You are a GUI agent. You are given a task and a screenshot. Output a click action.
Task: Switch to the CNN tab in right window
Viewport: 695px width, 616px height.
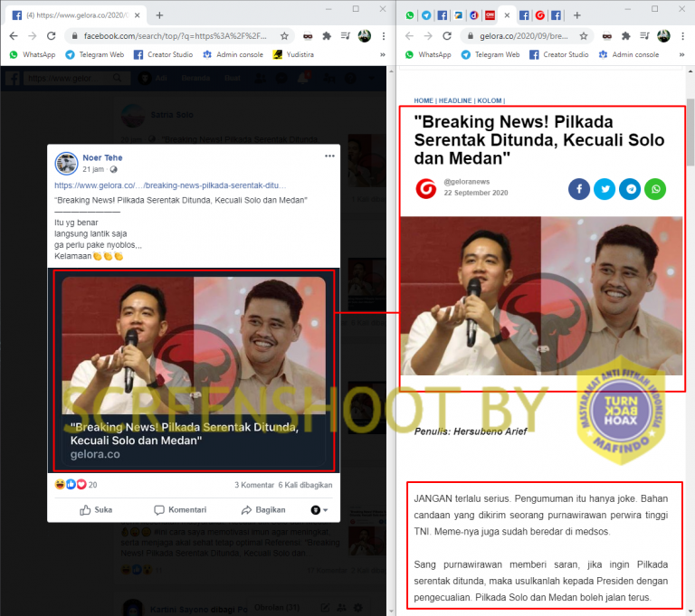click(x=490, y=15)
